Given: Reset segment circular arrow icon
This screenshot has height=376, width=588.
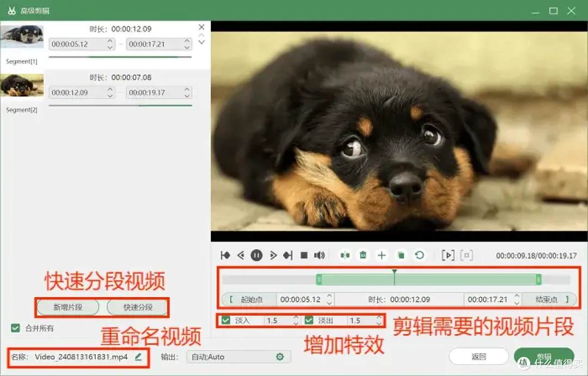Looking at the screenshot, I should (x=420, y=255).
